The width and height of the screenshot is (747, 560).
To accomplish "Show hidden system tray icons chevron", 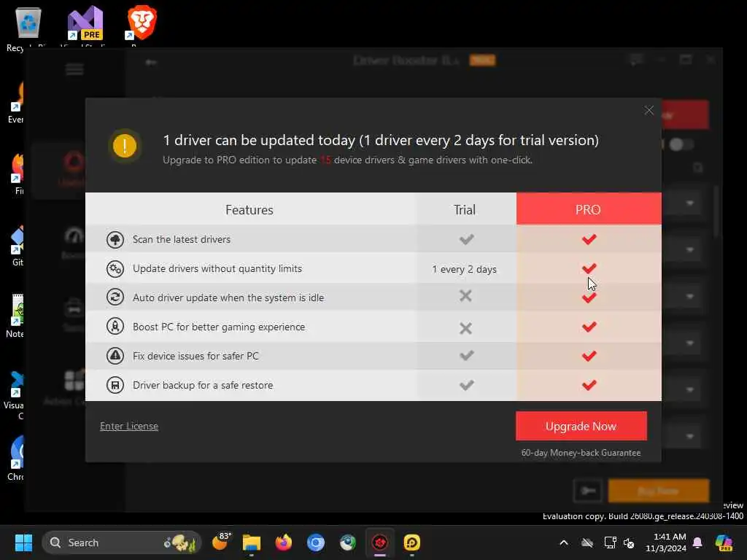I will pos(564,542).
